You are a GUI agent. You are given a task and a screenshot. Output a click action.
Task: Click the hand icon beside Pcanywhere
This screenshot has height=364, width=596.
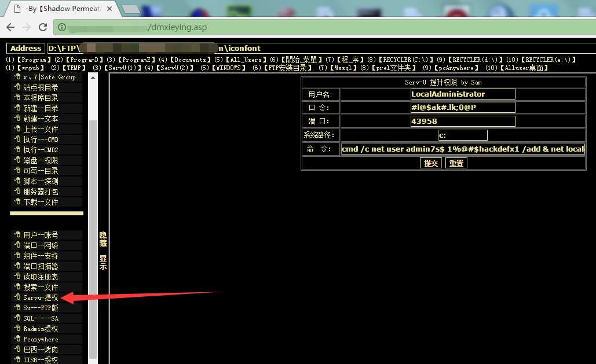17,339
